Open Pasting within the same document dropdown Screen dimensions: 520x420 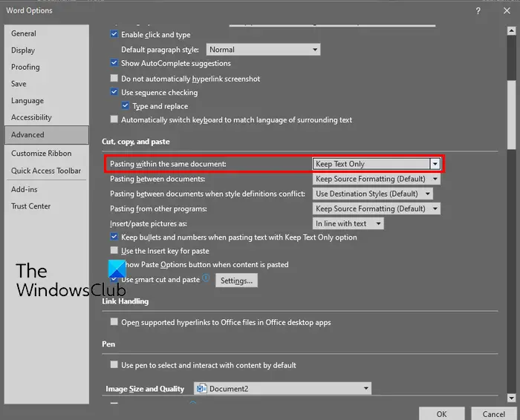coord(377,164)
